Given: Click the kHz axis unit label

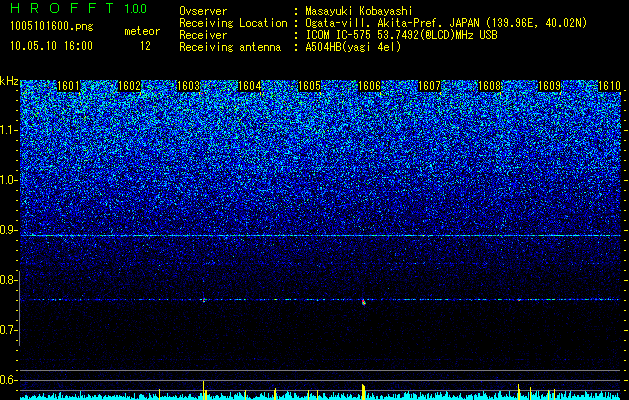Looking at the screenshot, I should (x=9, y=81).
